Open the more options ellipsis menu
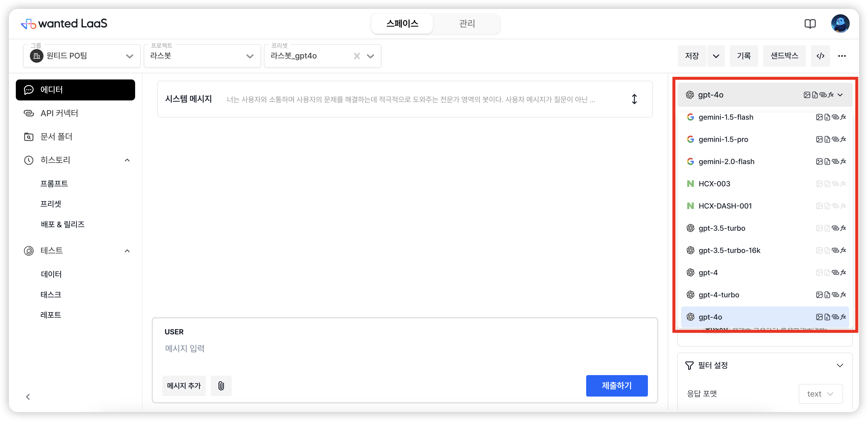 point(842,56)
